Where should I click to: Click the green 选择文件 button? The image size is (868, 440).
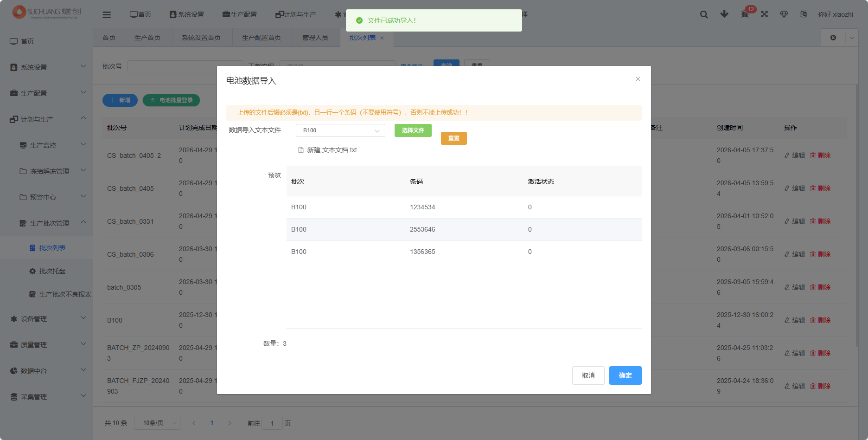coord(413,130)
